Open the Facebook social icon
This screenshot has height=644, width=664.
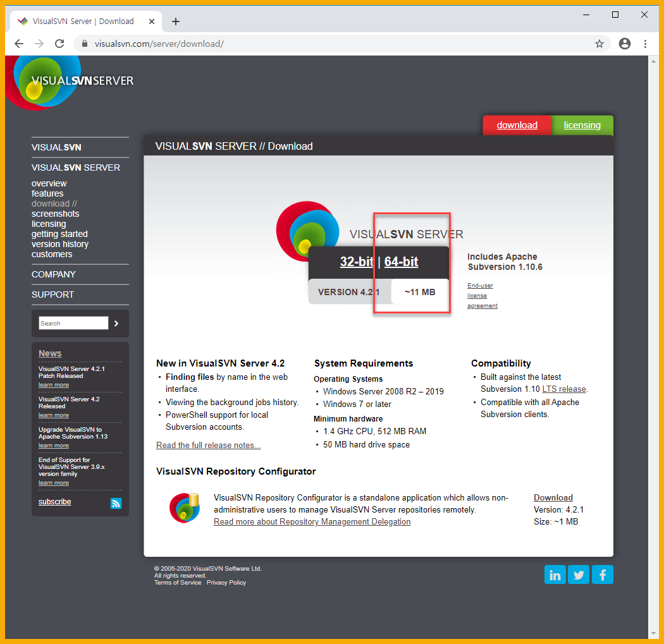[602, 574]
